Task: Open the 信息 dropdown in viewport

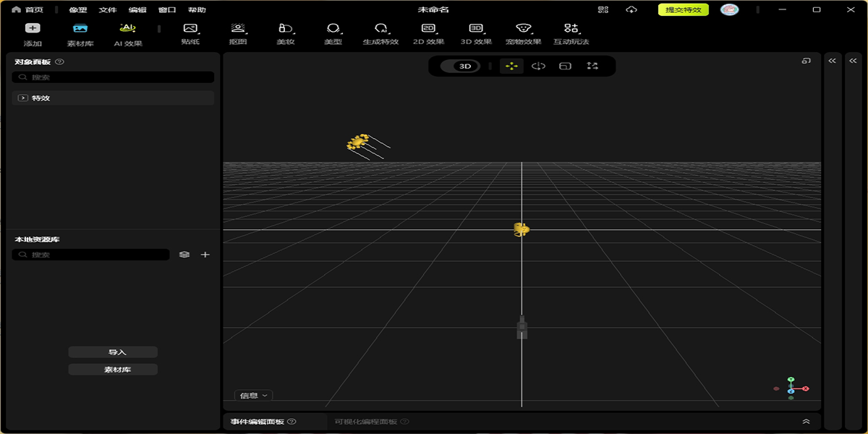Action: [254, 396]
